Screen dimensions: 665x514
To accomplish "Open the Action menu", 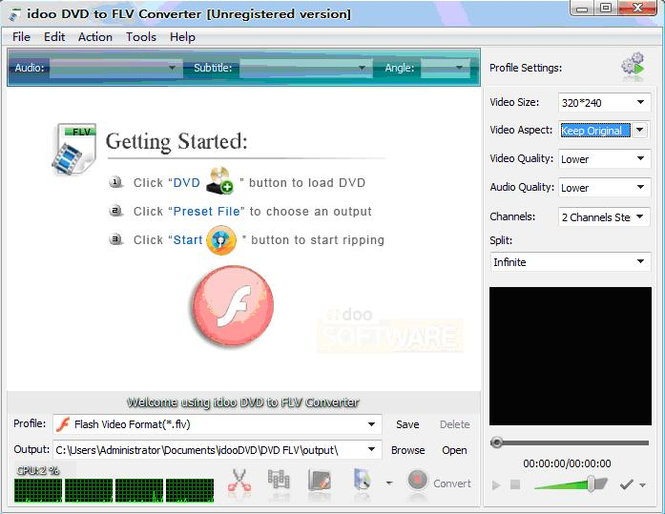I will pos(95,37).
